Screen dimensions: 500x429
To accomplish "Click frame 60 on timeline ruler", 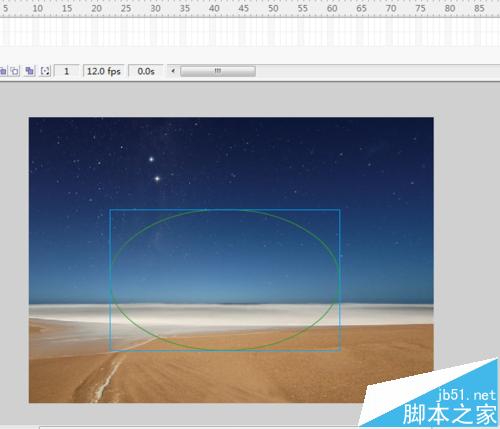I will pyautogui.click(x=332, y=8).
